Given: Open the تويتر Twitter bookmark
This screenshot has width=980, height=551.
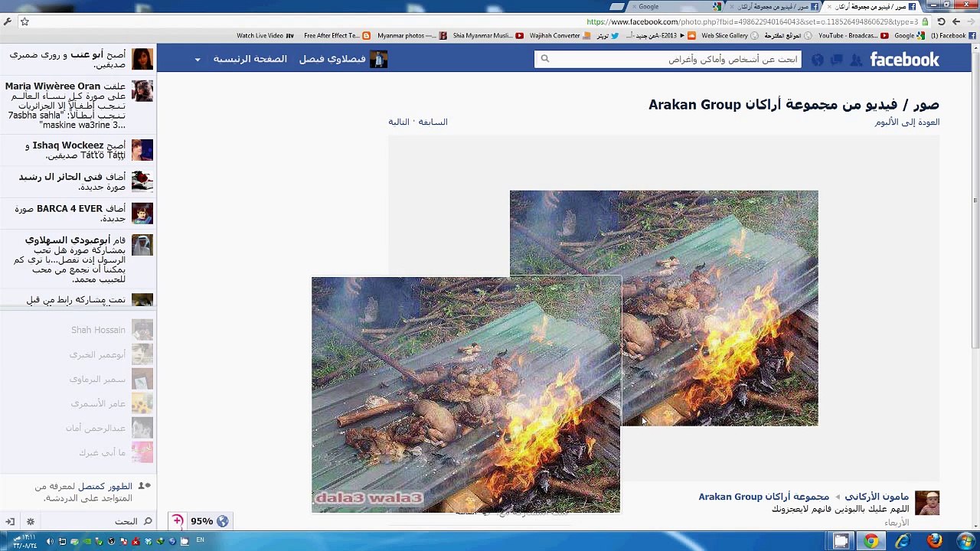Looking at the screenshot, I should point(608,36).
